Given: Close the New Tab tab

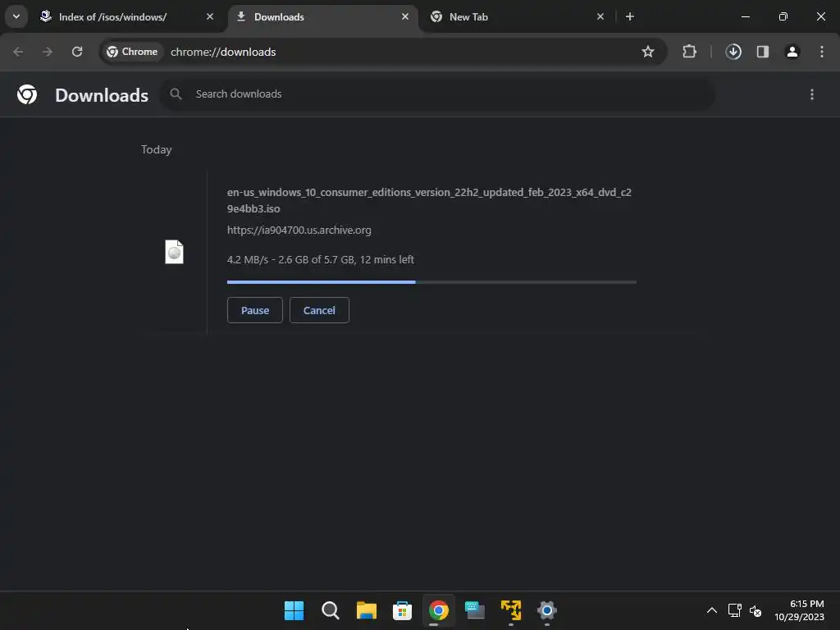Looking at the screenshot, I should (x=600, y=16).
